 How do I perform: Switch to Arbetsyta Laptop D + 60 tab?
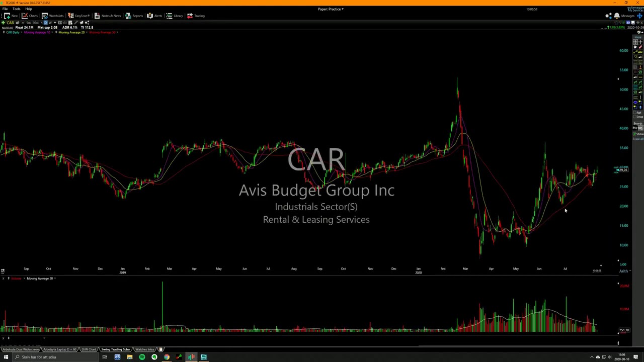click(60, 349)
